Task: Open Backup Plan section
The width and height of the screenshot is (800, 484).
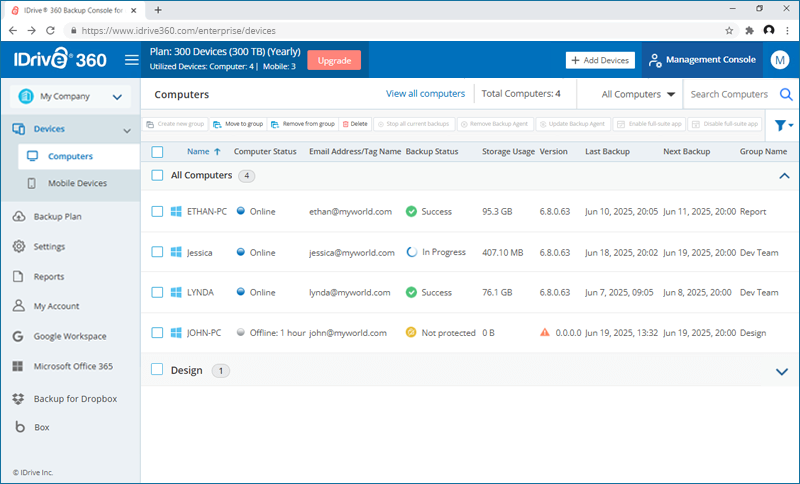Action: [57, 216]
